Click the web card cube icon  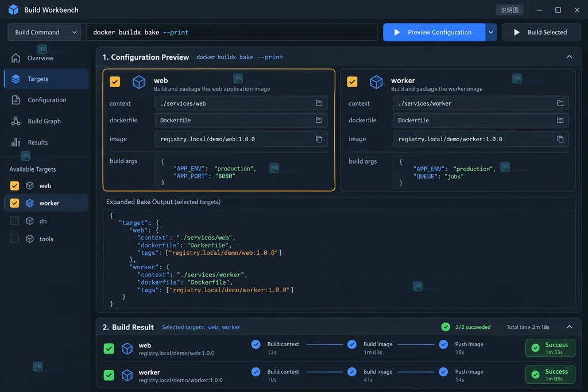139,82
